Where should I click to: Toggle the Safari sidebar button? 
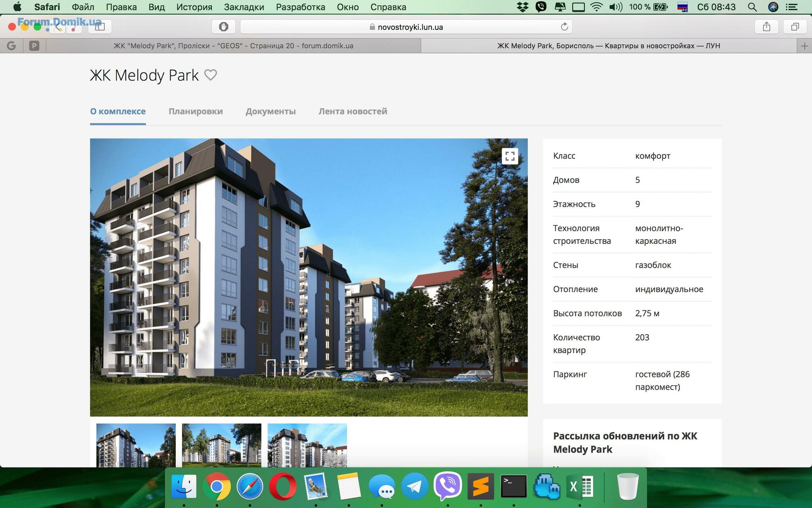(100, 27)
